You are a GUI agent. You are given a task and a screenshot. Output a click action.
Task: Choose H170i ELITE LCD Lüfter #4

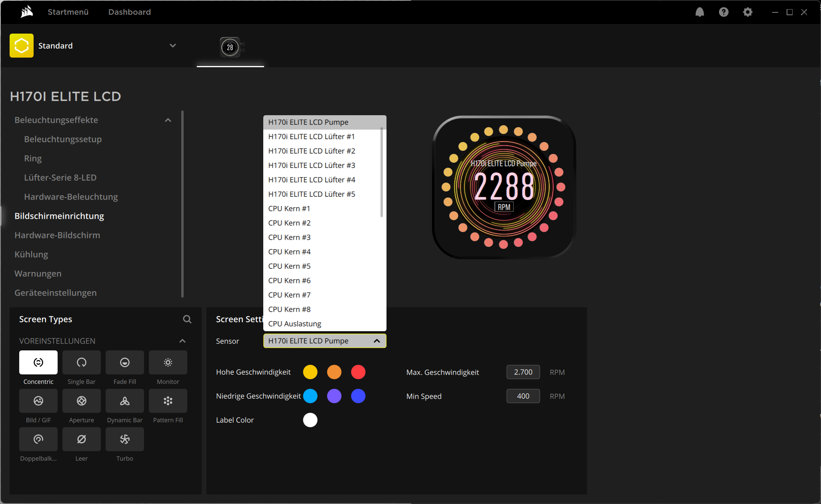[322, 180]
